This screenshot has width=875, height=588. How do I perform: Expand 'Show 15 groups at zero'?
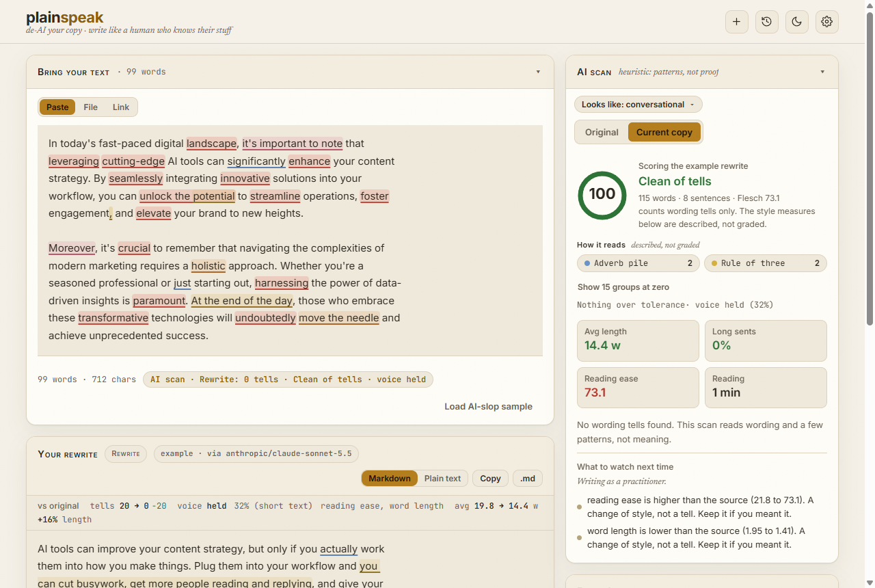[623, 287]
